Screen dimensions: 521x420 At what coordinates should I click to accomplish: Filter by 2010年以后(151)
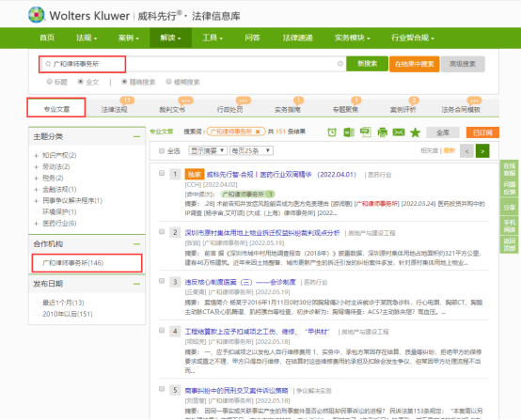(68, 314)
